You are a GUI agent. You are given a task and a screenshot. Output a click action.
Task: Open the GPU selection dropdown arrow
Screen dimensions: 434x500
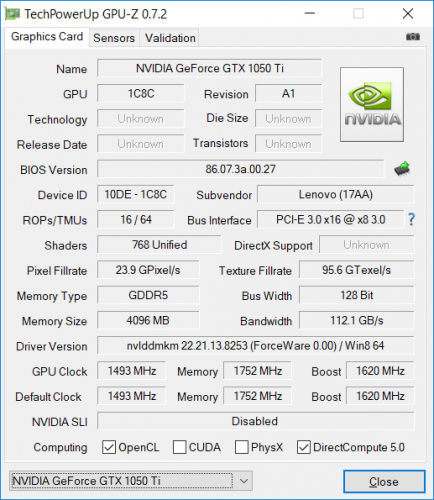click(244, 481)
